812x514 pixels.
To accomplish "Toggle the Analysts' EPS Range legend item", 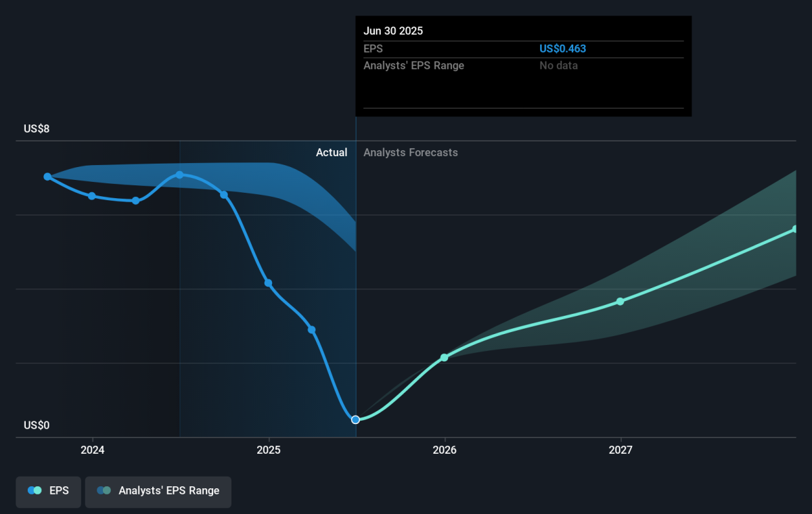I will click(x=158, y=491).
